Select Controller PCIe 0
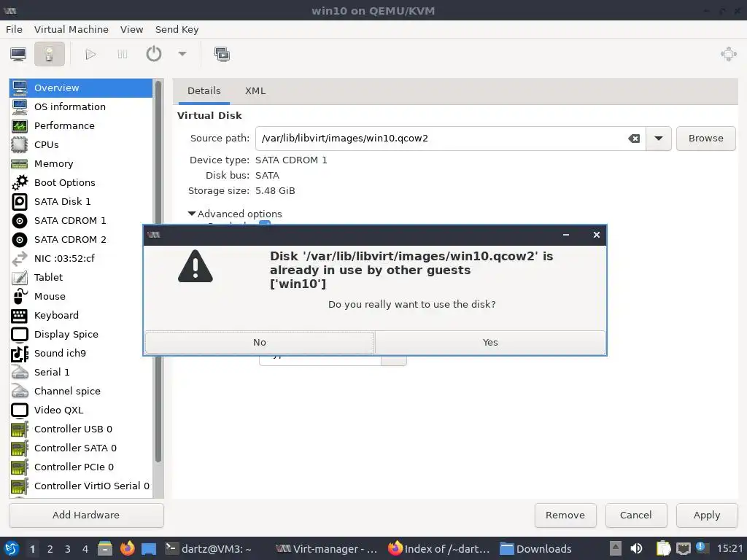Viewport: 747px width, 560px height. tap(81, 467)
